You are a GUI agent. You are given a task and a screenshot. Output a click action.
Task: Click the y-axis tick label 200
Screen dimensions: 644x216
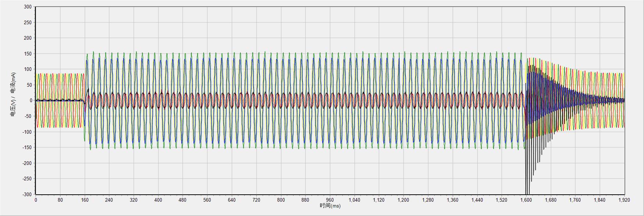(x=28, y=38)
